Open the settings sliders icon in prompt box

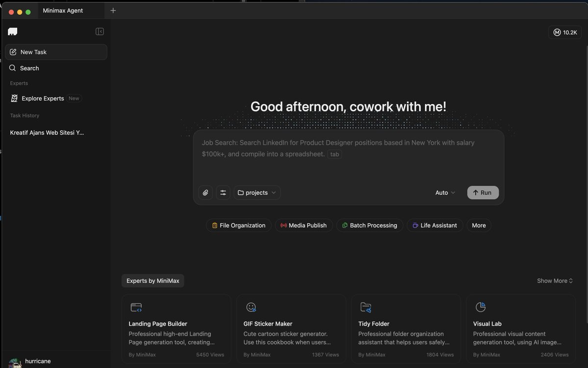pyautogui.click(x=223, y=193)
